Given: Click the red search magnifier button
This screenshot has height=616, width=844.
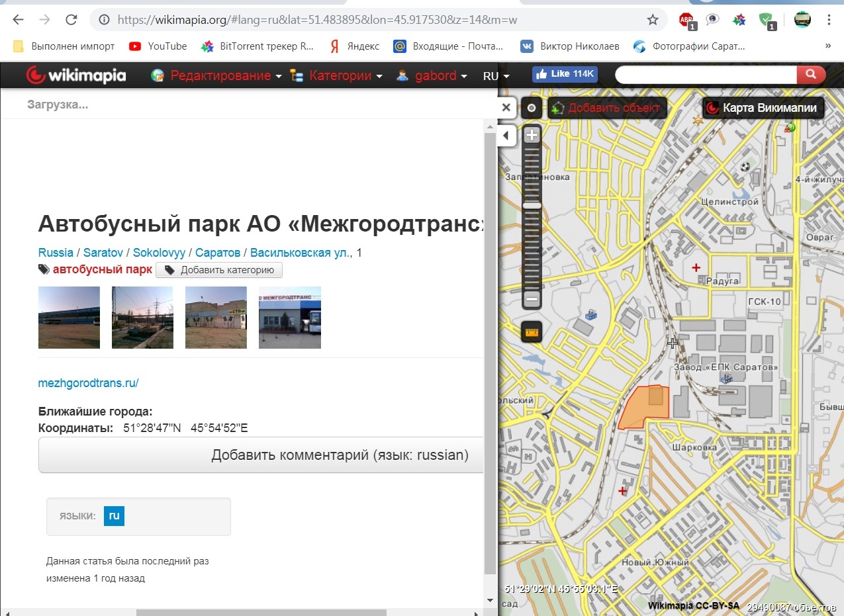Looking at the screenshot, I should [x=810, y=75].
